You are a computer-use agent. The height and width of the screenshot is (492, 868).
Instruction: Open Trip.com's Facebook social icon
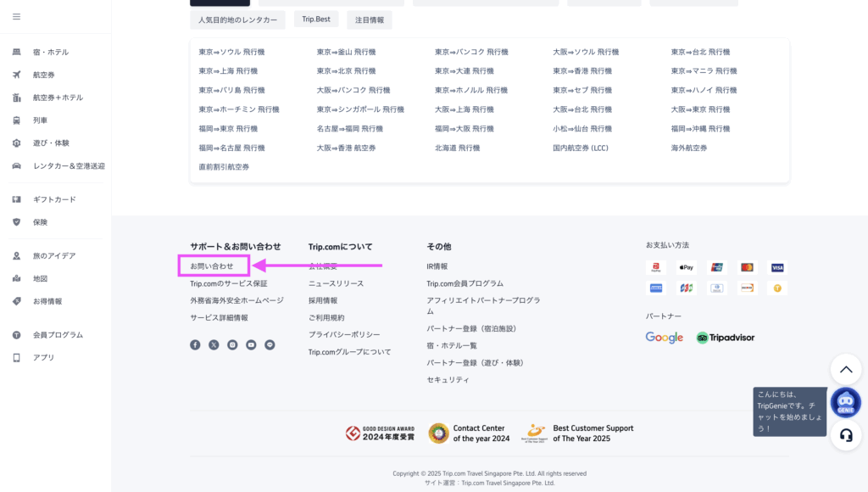(x=195, y=345)
